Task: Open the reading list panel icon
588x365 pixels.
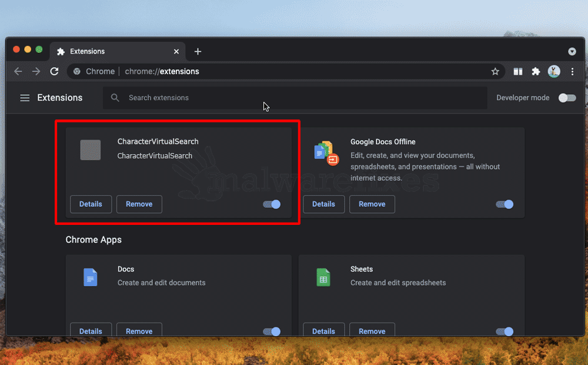Action: (x=518, y=71)
